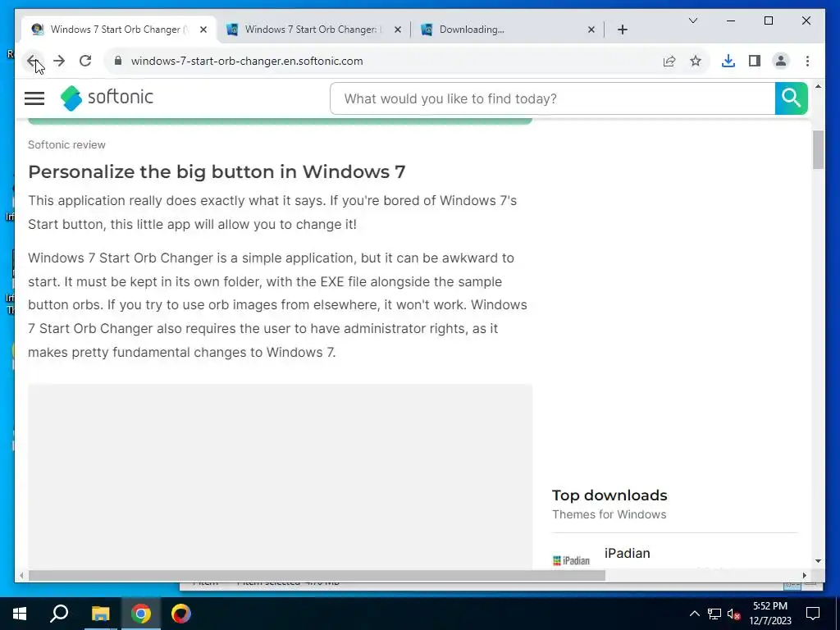The width and height of the screenshot is (840, 630).
Task: Open the Softonic hamburger menu
Action: pos(34,98)
